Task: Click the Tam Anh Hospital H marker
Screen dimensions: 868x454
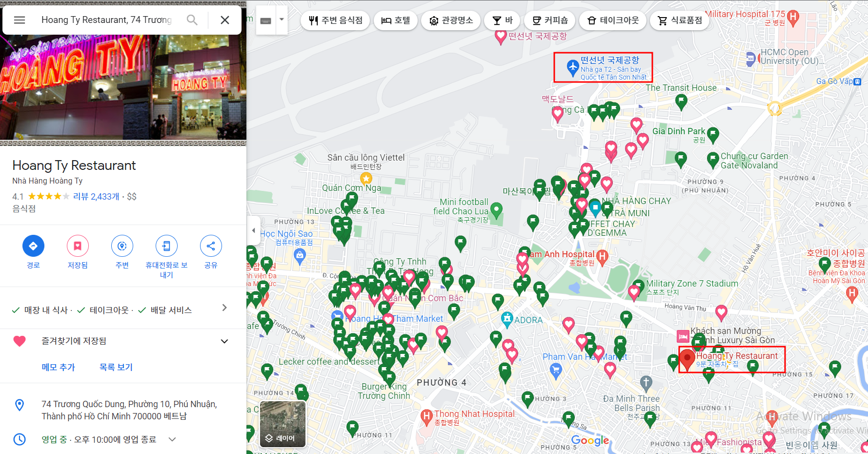Action: [602, 257]
